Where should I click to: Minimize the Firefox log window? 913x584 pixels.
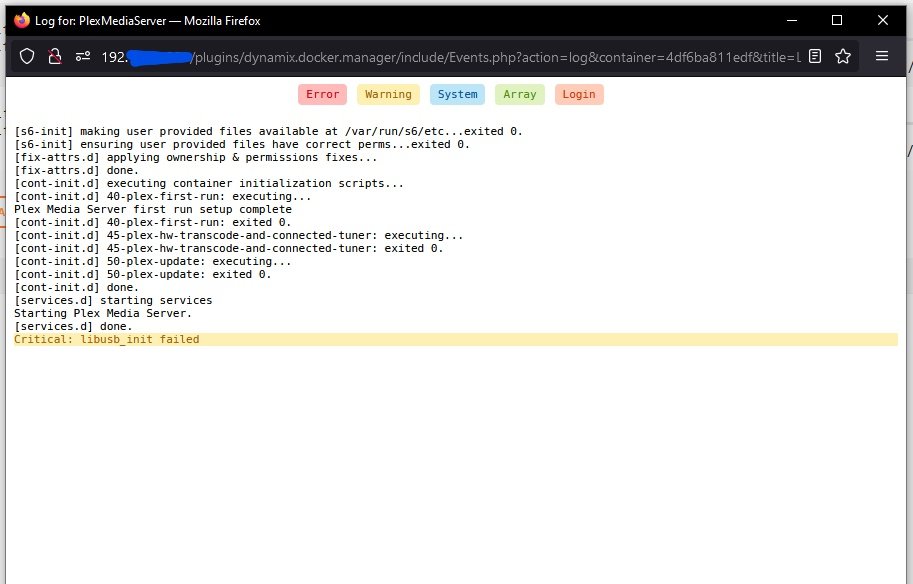coord(792,20)
